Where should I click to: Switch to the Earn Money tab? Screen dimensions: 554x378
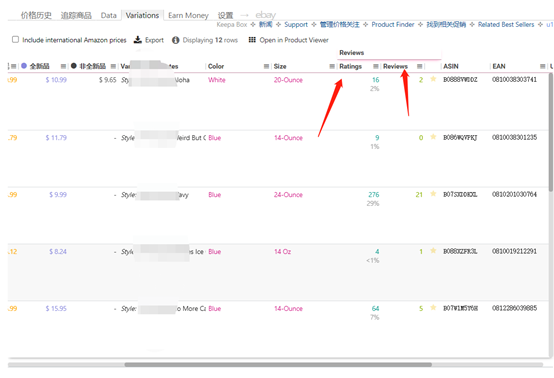pos(188,16)
